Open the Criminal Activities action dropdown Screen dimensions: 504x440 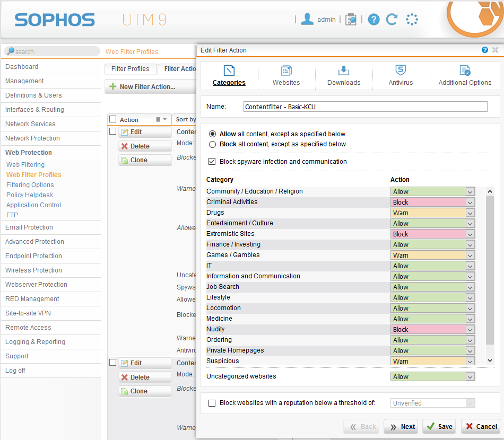pyautogui.click(x=432, y=203)
